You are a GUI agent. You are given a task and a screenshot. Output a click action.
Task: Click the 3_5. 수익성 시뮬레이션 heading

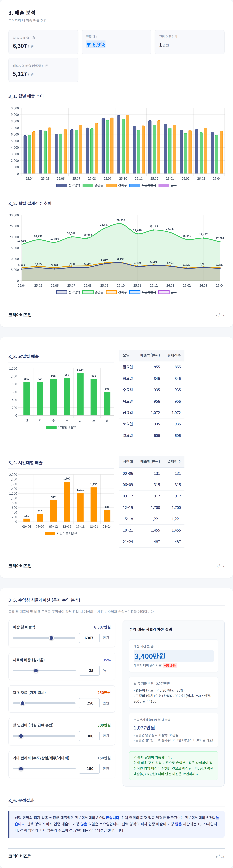pos(44,600)
